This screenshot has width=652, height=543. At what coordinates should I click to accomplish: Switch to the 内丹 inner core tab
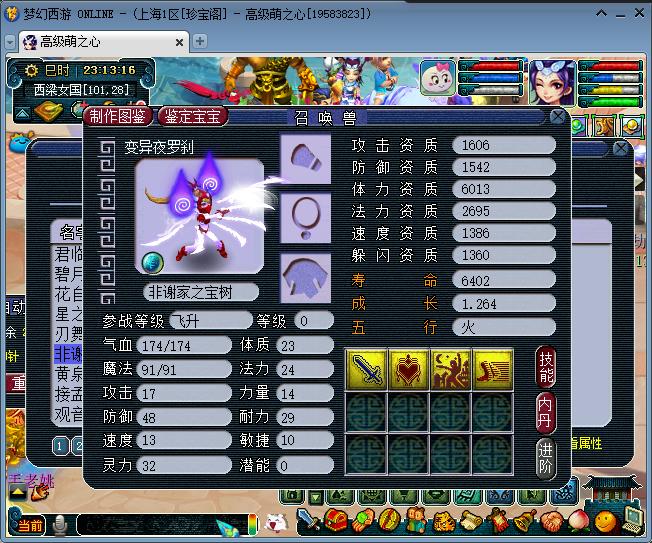click(546, 411)
